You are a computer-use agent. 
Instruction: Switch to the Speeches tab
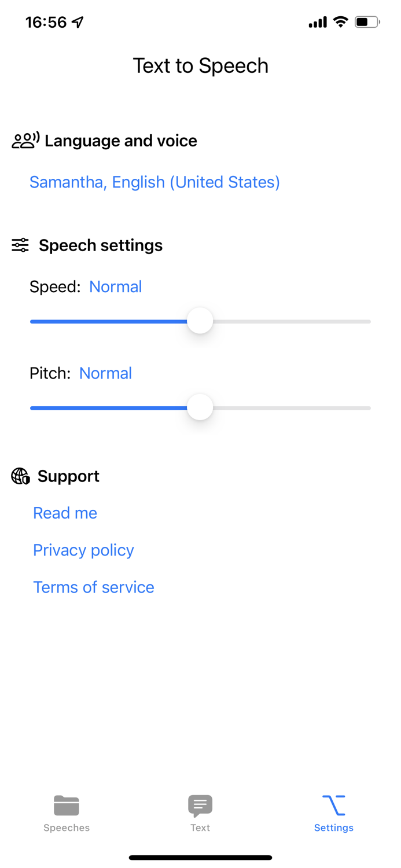(x=66, y=812)
